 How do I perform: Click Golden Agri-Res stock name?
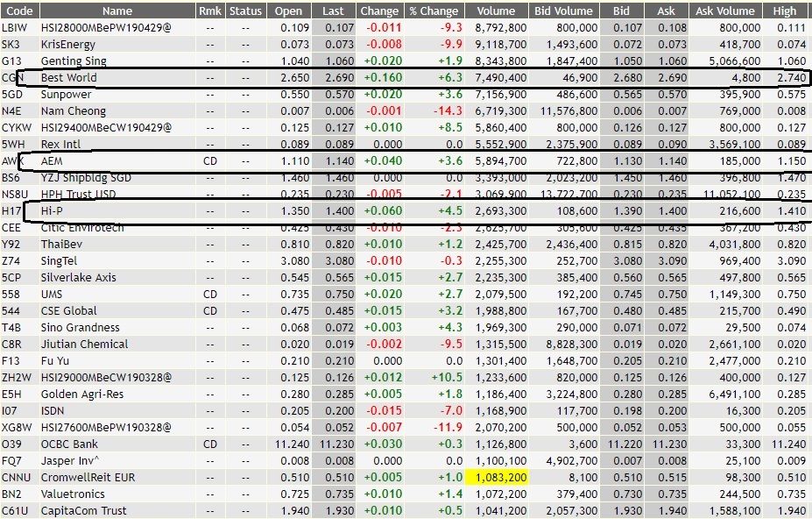click(x=82, y=394)
